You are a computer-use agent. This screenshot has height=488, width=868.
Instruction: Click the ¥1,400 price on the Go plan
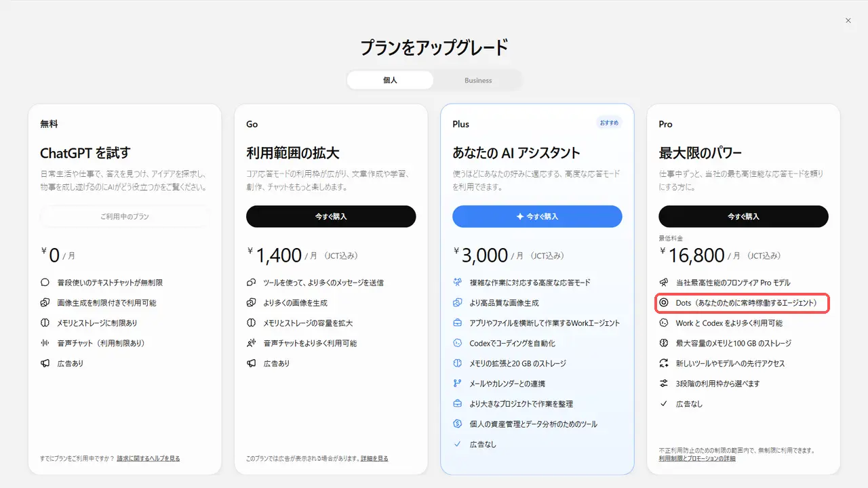(x=275, y=255)
